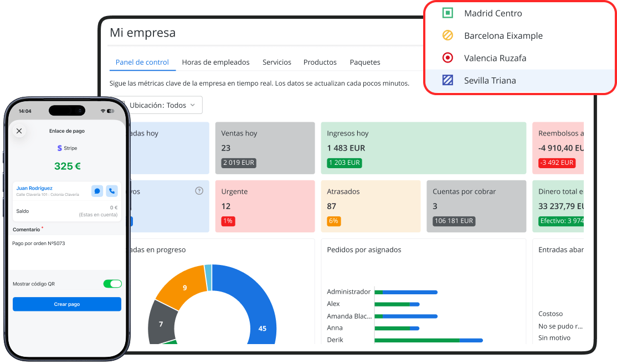Click the Comentario text field on phone
617x364 pixels.
tap(67, 252)
